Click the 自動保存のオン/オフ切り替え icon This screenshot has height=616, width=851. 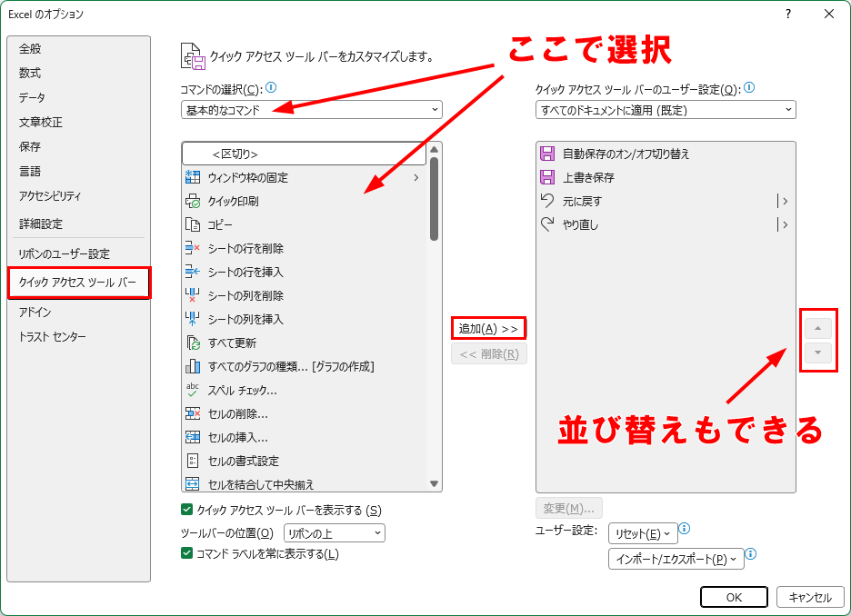point(547,154)
